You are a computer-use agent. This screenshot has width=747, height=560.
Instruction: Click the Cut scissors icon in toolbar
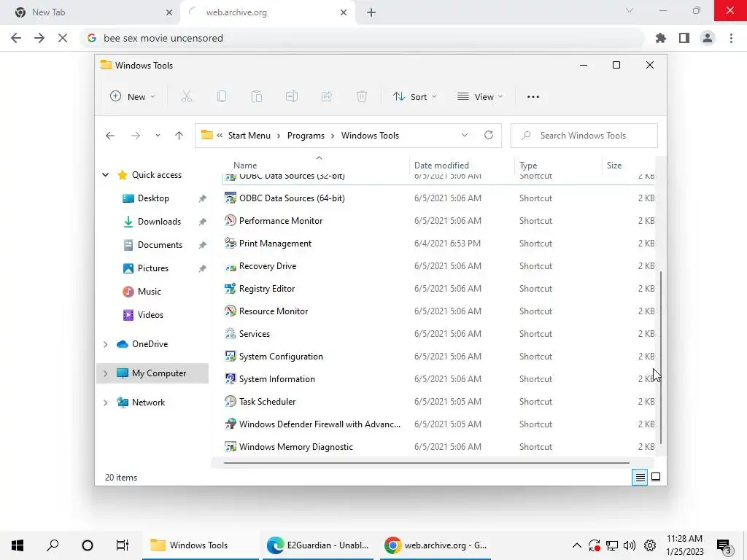coord(186,97)
